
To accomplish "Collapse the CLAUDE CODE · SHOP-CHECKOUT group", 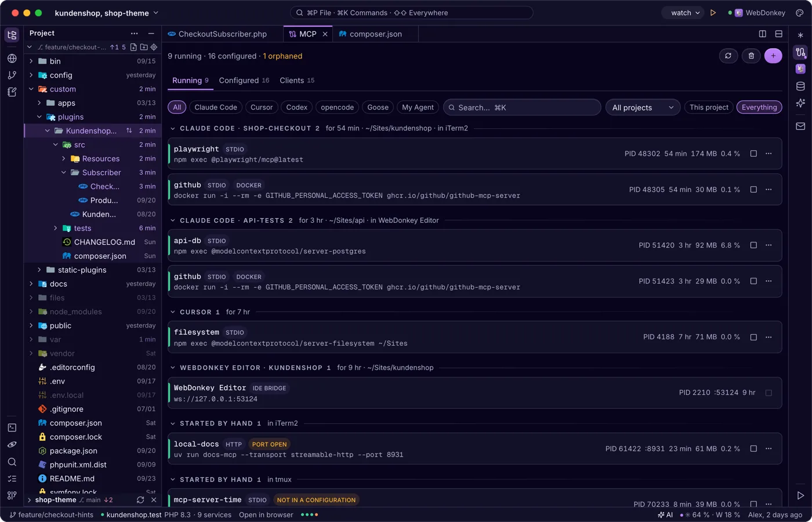I will tap(173, 128).
